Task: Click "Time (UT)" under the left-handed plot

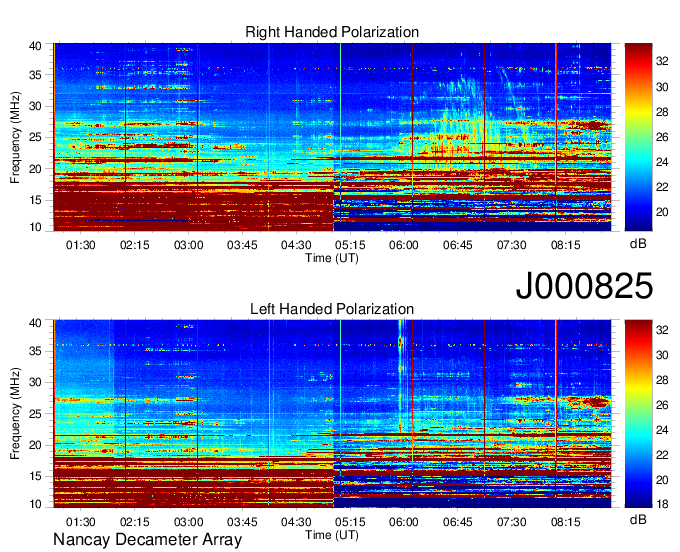Action: coord(332,535)
